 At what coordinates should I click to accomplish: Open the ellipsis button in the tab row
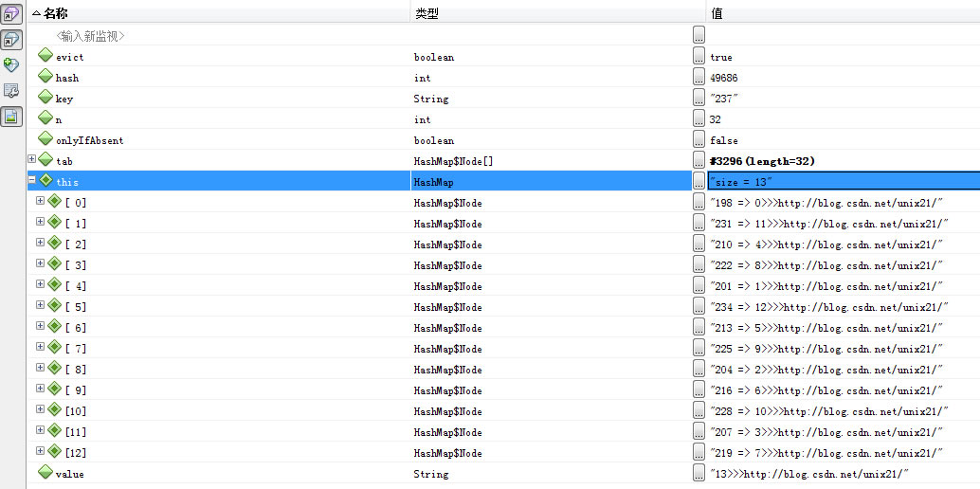tap(699, 160)
